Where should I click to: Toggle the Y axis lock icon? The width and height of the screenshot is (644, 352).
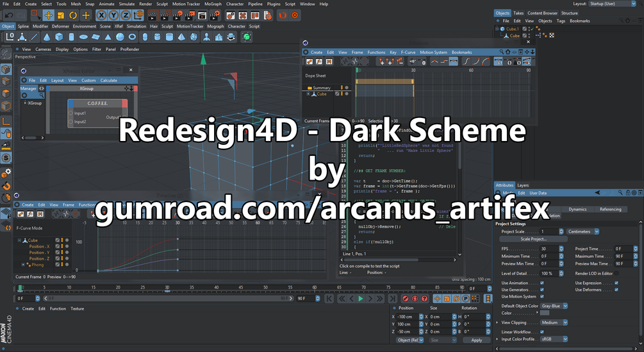(114, 15)
